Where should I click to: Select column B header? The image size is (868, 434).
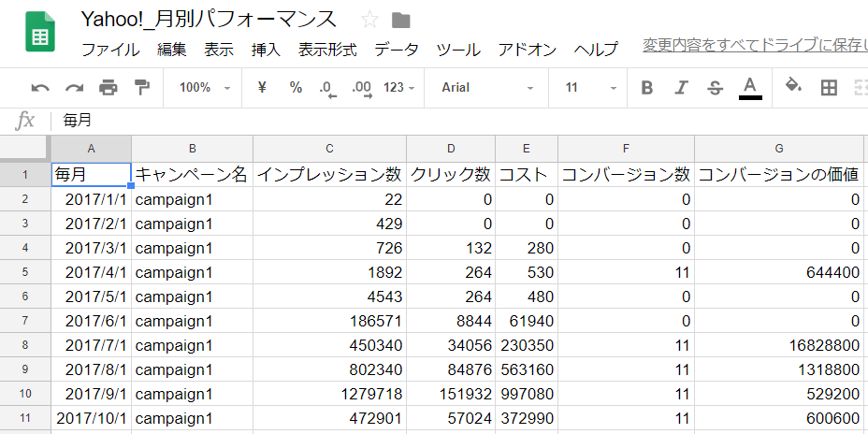click(192, 149)
